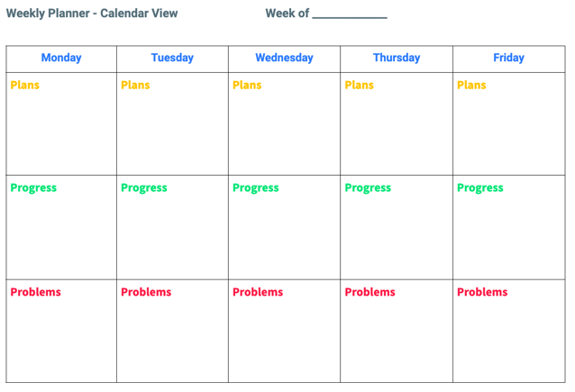Click Thursday's Progress label
This screenshot has height=392, width=575.
point(368,188)
